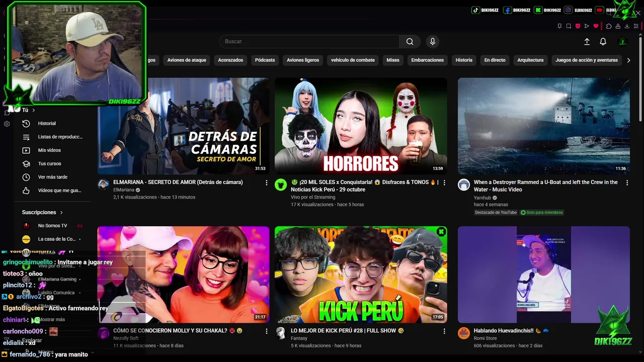644x362 pixels.
Task: Show more category chips with right arrow
Action: (x=628, y=60)
